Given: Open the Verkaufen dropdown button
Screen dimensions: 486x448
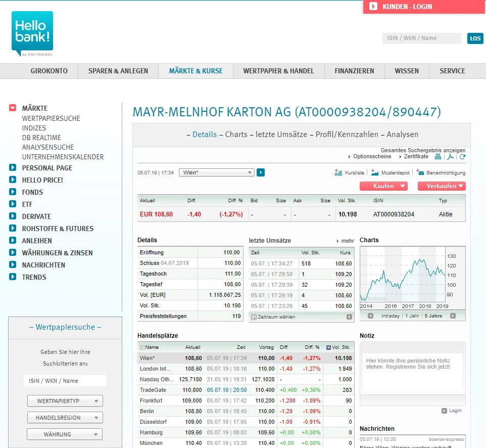Looking at the screenshot, I should (x=442, y=186).
